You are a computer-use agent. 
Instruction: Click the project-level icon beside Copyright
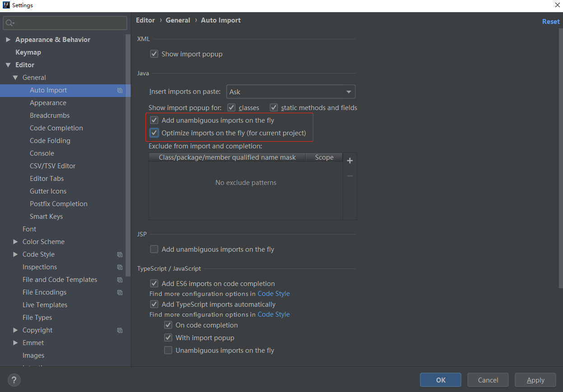[120, 330]
